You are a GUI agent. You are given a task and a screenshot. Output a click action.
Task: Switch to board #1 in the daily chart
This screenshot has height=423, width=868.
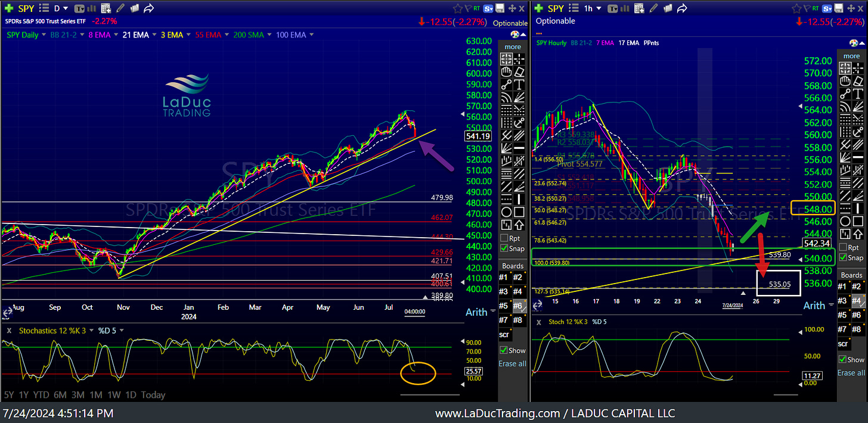pos(504,277)
